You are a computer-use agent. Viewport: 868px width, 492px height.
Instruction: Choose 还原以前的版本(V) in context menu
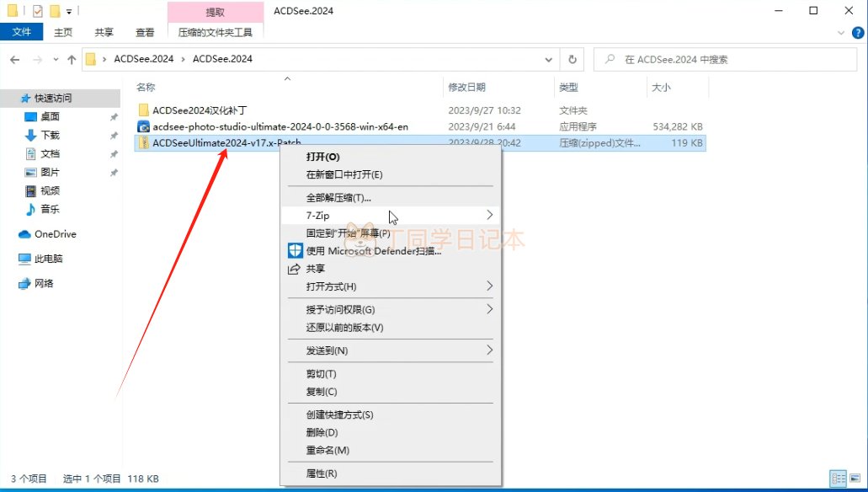tap(391, 328)
